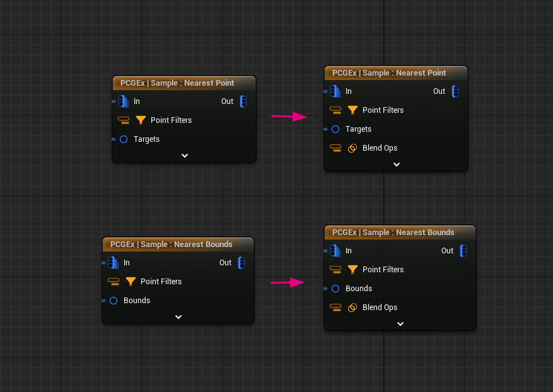The height and width of the screenshot is (392, 553).
Task: Expand the Nearest Point node that has Blend Ops
Action: 397,164
